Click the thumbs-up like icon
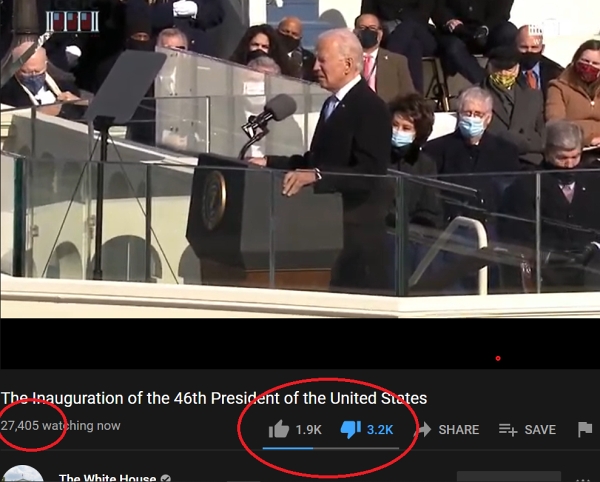The width and height of the screenshot is (600, 482). [x=279, y=429]
